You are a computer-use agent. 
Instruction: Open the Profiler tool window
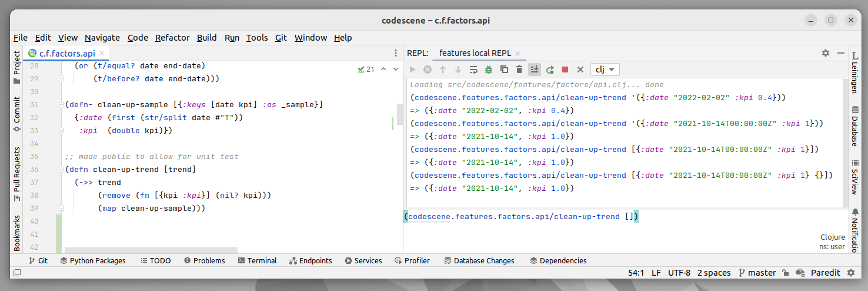click(x=412, y=260)
